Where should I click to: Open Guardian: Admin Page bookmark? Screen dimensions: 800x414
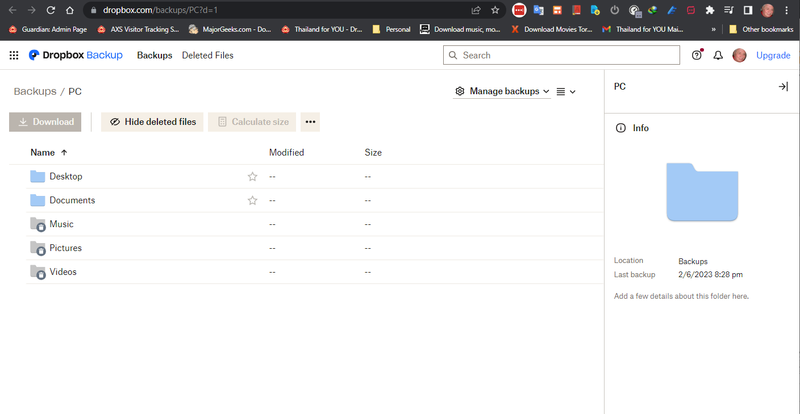48,29
